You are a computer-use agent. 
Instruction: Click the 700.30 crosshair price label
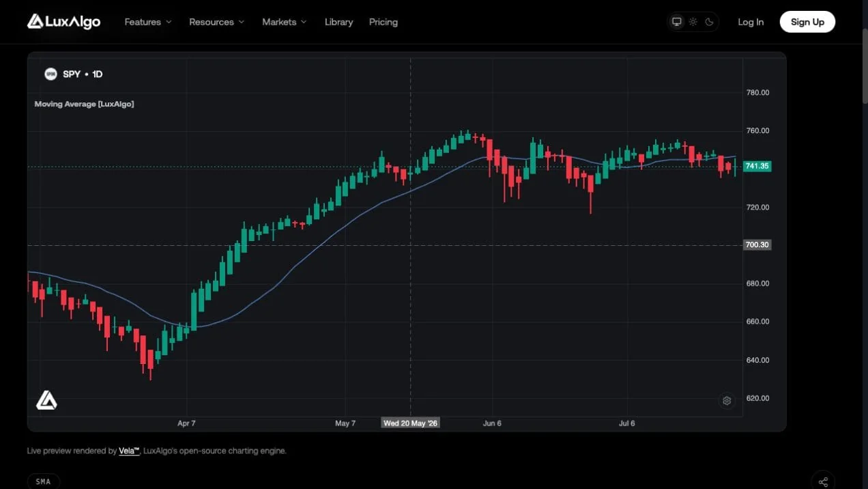(757, 244)
